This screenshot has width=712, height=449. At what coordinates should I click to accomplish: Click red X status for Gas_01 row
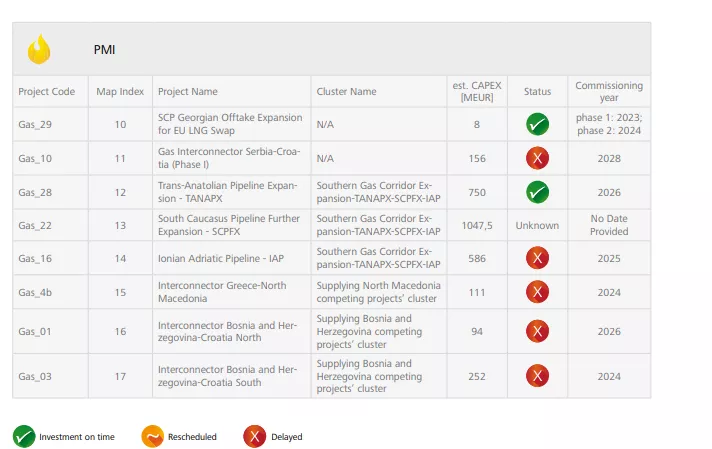tap(537, 331)
